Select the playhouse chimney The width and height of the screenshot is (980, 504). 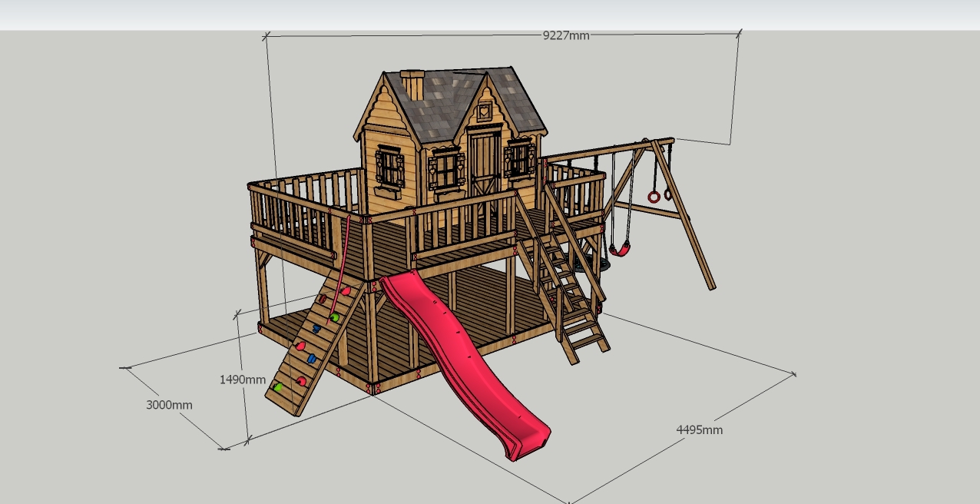coord(412,85)
